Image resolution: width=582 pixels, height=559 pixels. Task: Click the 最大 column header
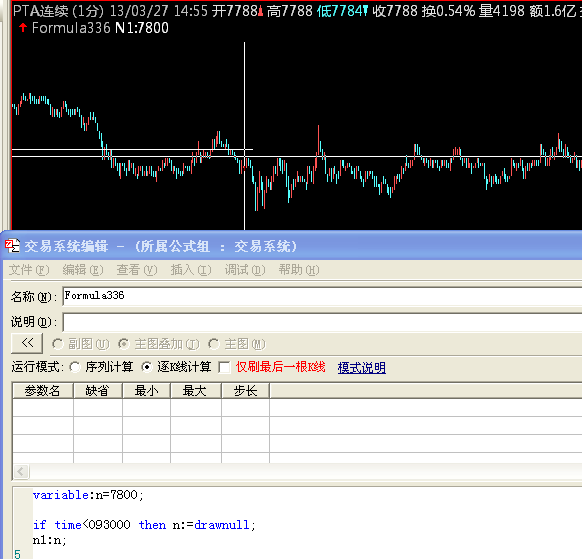pos(196,391)
